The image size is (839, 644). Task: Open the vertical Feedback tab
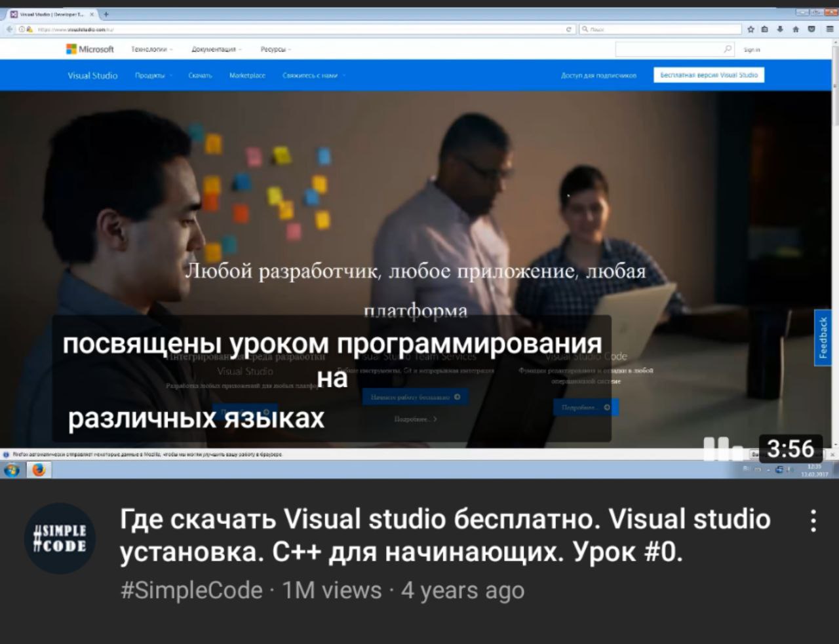tap(823, 338)
